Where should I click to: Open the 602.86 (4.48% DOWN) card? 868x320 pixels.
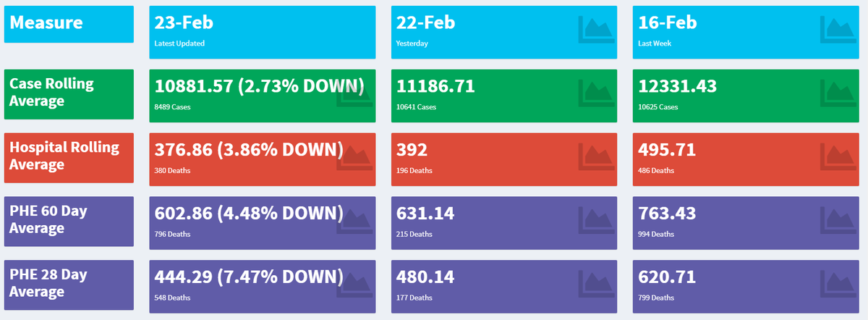pos(262,223)
